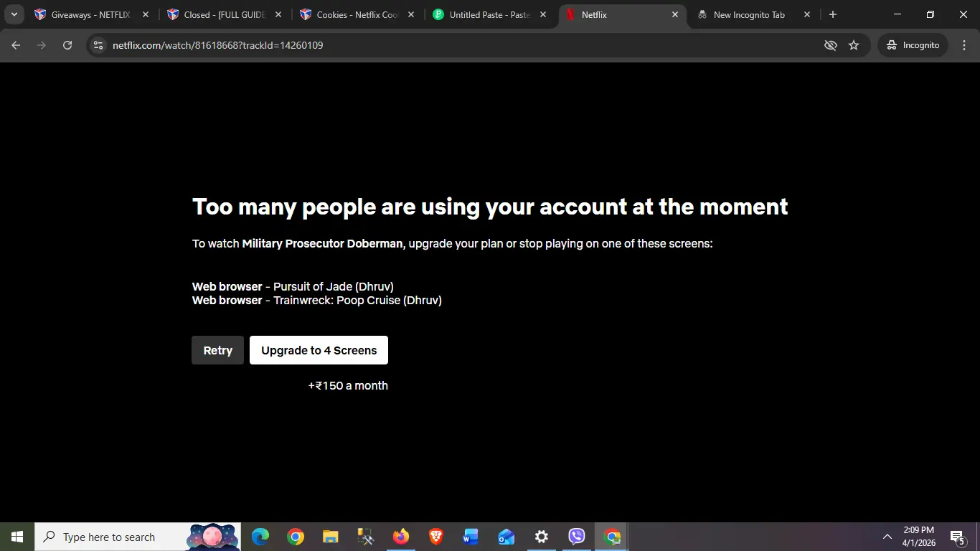Viewport: 980px width, 551px height.
Task: Click the "+₹150 a month" price text
Action: (348, 385)
